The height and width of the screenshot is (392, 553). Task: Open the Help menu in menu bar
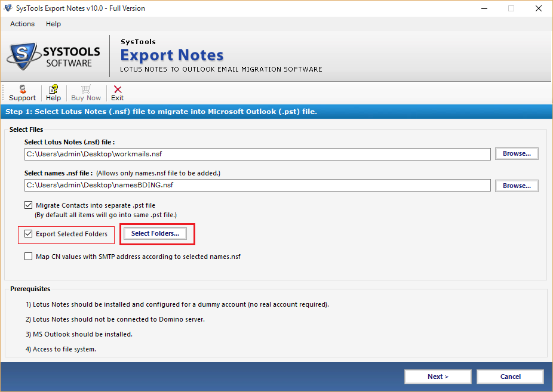53,24
